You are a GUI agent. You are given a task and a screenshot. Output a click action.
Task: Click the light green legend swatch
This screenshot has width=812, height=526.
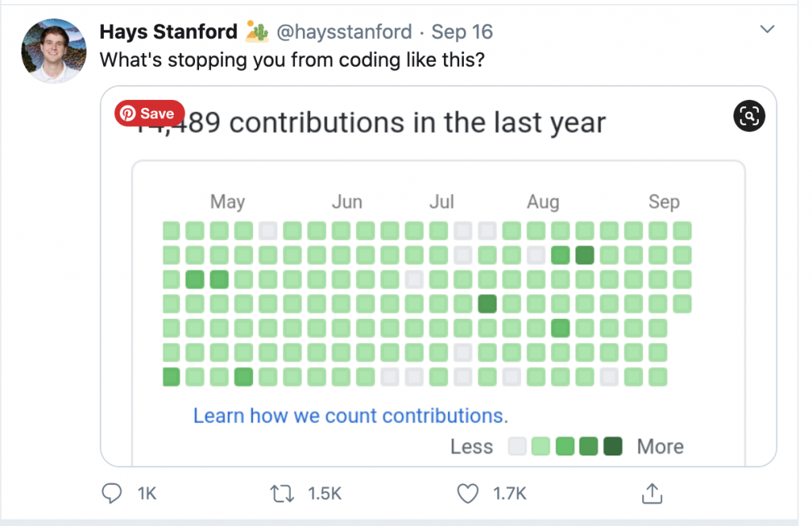(x=541, y=447)
